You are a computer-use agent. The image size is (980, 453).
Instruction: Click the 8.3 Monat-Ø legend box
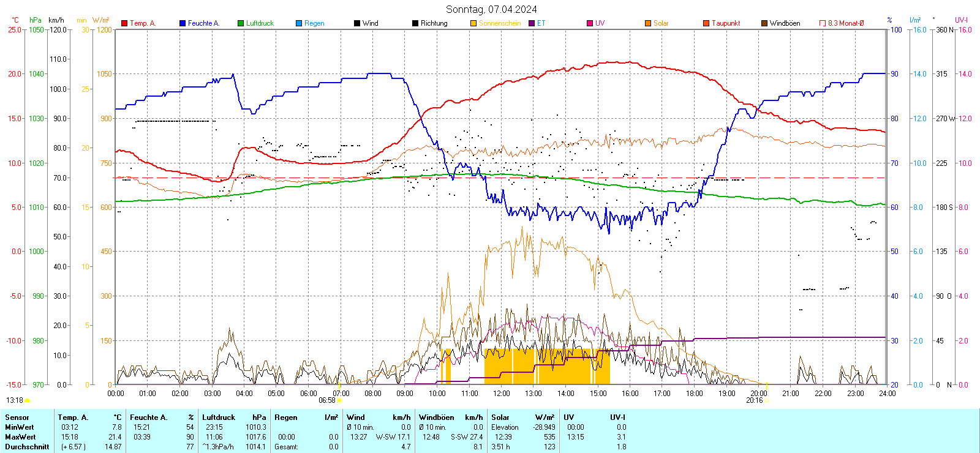[x=823, y=23]
